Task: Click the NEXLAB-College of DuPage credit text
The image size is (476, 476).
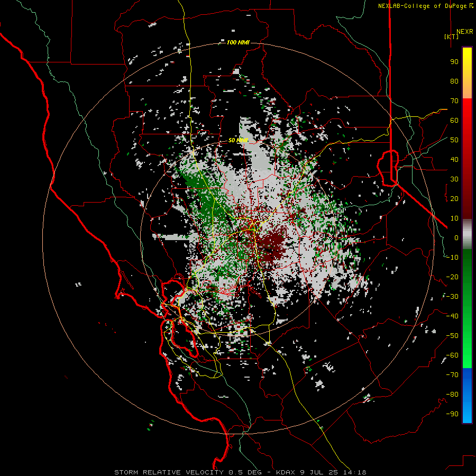Action: pyautogui.click(x=425, y=6)
